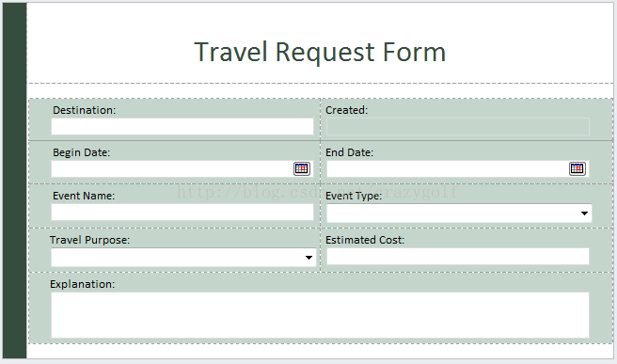Click the Estimated Cost label
617x364 pixels.
click(365, 240)
